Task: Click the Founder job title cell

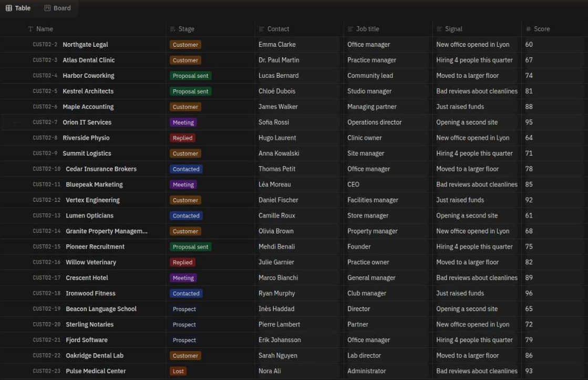Action: point(359,247)
